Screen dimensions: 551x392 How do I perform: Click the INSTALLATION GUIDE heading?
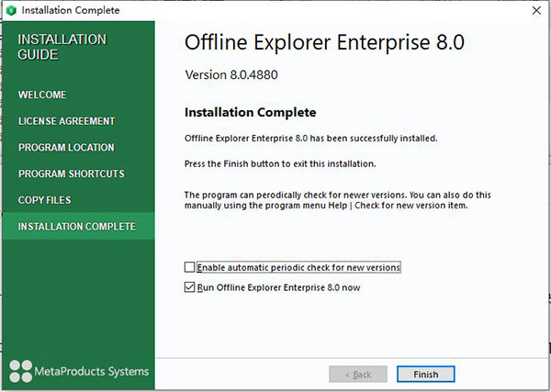tap(62, 47)
